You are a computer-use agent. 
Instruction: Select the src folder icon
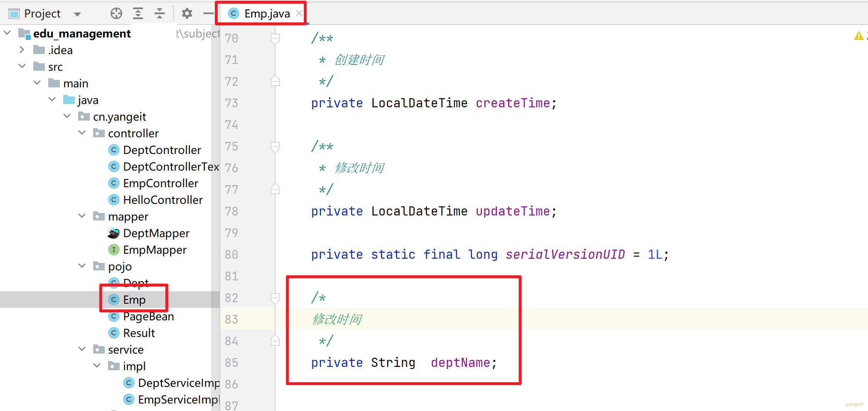click(x=39, y=67)
